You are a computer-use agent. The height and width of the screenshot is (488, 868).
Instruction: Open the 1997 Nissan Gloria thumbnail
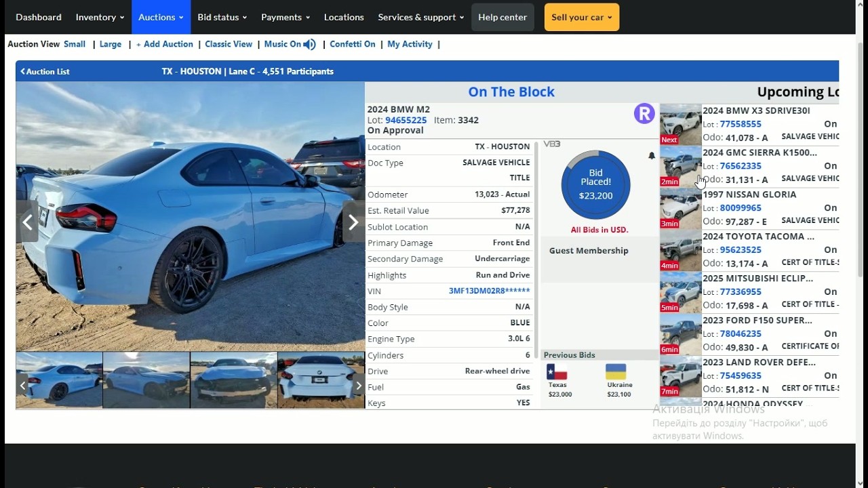681,208
